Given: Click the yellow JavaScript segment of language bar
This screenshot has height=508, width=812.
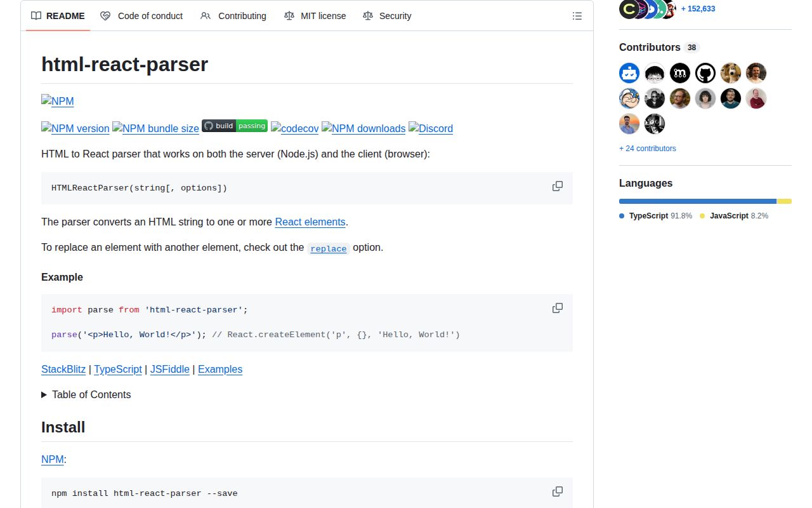Looking at the screenshot, I should pos(785,201).
